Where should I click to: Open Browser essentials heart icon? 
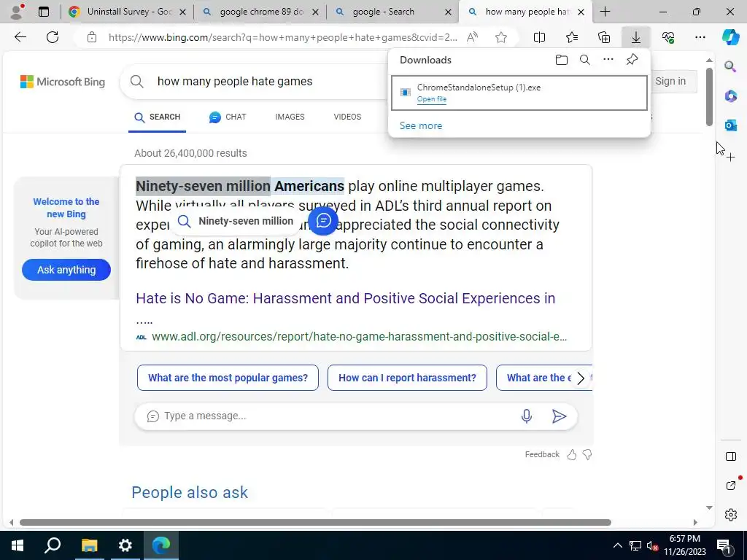[668, 37]
